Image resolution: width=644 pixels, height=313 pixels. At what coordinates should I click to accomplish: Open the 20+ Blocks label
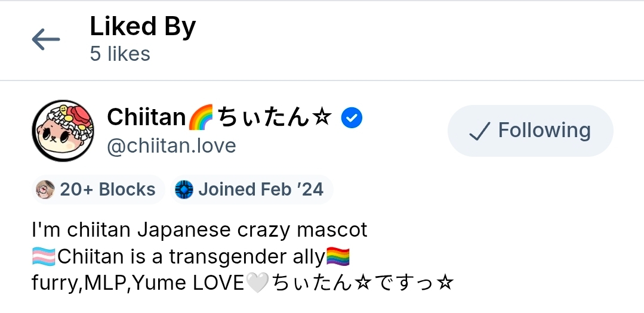(107, 190)
